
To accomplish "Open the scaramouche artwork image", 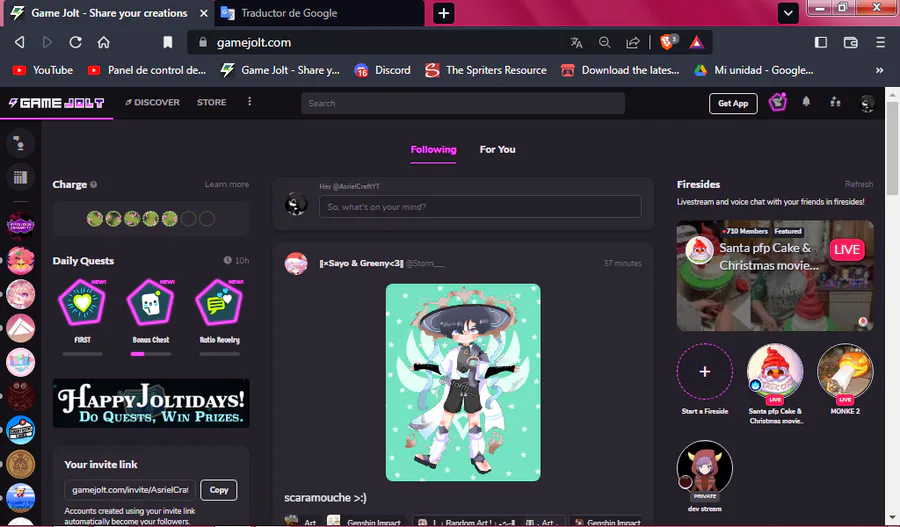I will point(463,382).
